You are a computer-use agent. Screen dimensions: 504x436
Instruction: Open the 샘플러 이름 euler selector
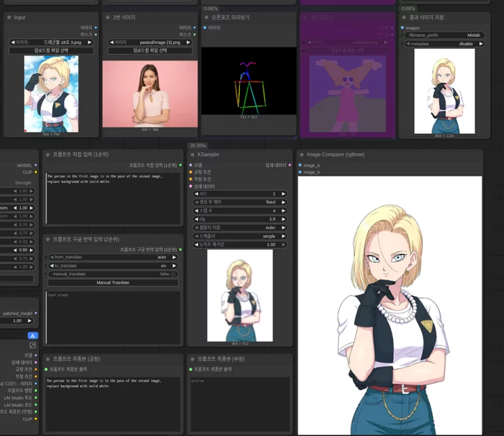click(x=240, y=228)
